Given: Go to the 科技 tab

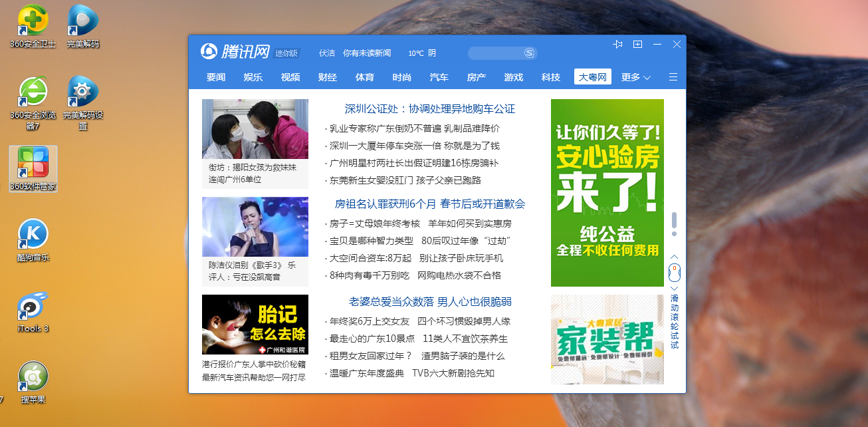Looking at the screenshot, I should coord(551,77).
